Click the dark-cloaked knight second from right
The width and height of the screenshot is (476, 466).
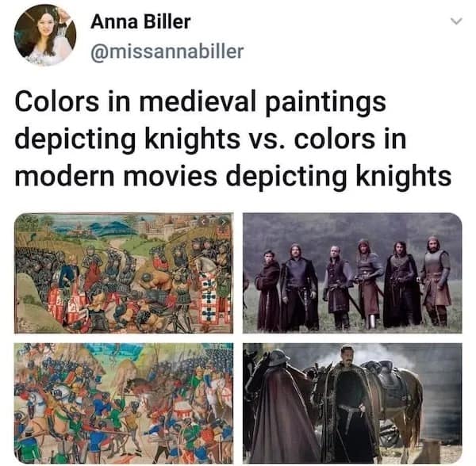pos(401,284)
